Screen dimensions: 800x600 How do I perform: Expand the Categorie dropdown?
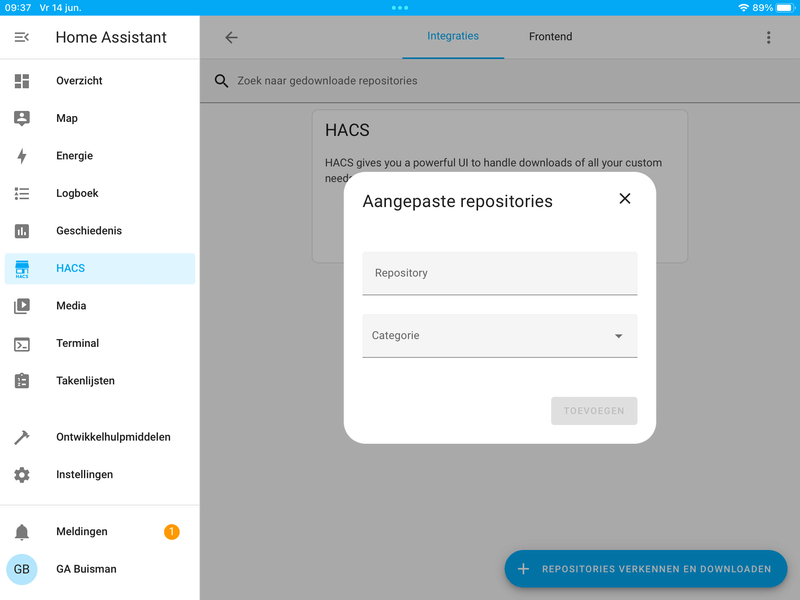click(499, 336)
